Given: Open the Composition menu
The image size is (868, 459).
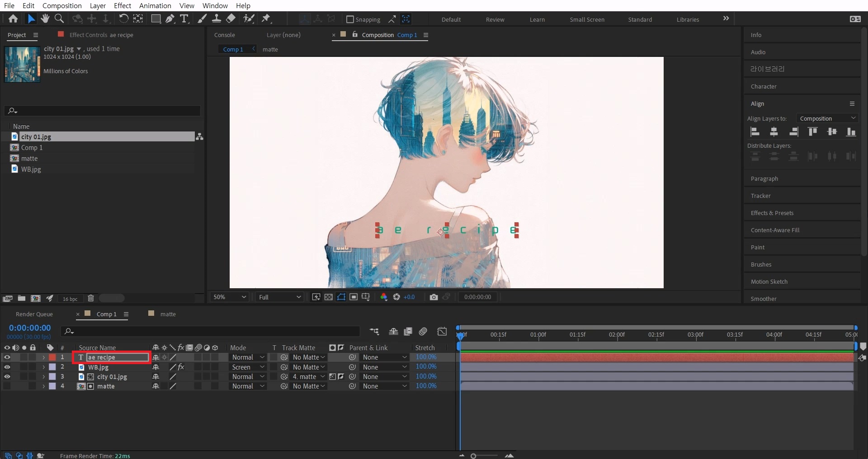Looking at the screenshot, I should pyautogui.click(x=62, y=5).
